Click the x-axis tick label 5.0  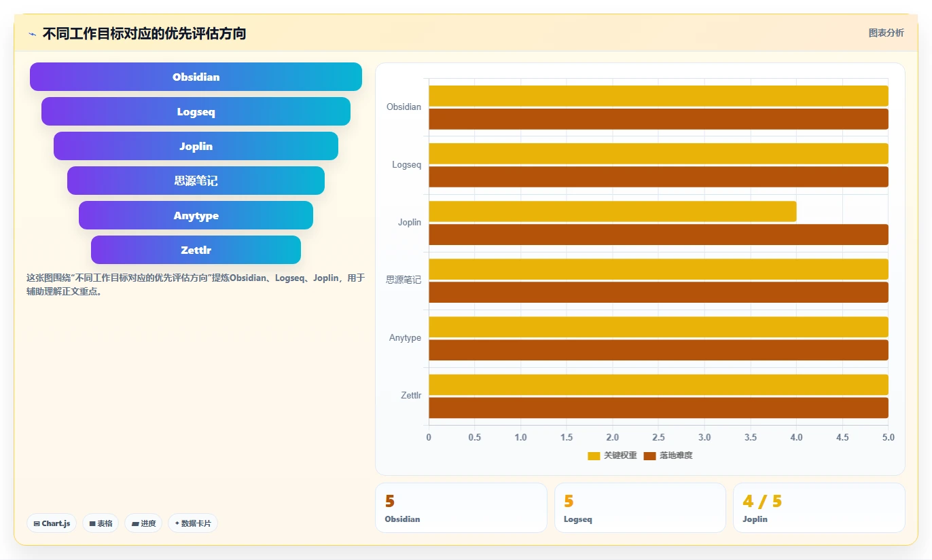pos(888,437)
